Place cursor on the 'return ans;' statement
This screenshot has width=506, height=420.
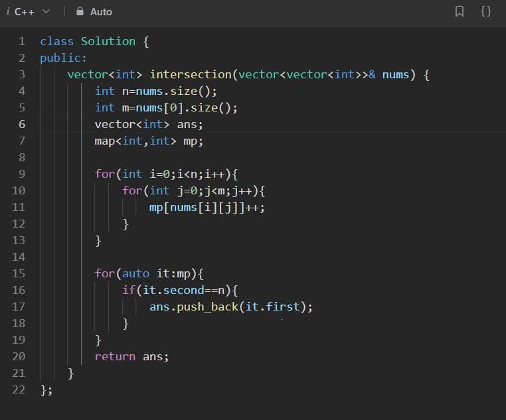[131, 356]
